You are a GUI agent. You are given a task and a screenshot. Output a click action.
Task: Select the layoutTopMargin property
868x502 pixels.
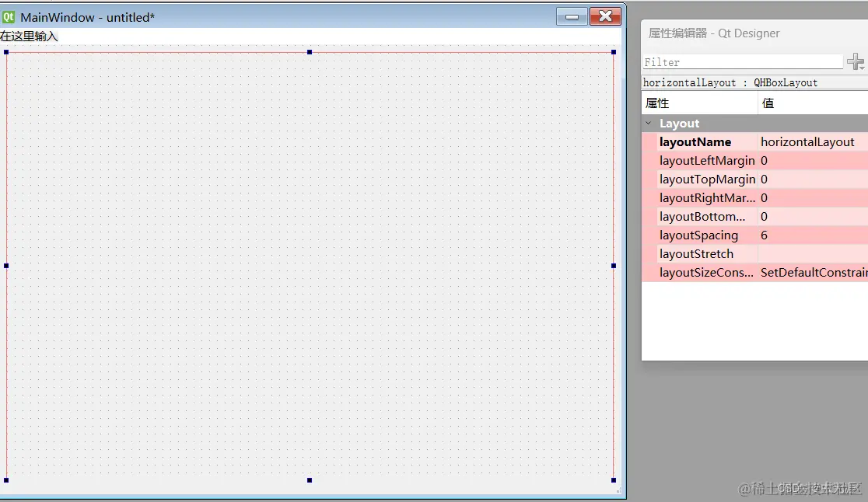[707, 180]
